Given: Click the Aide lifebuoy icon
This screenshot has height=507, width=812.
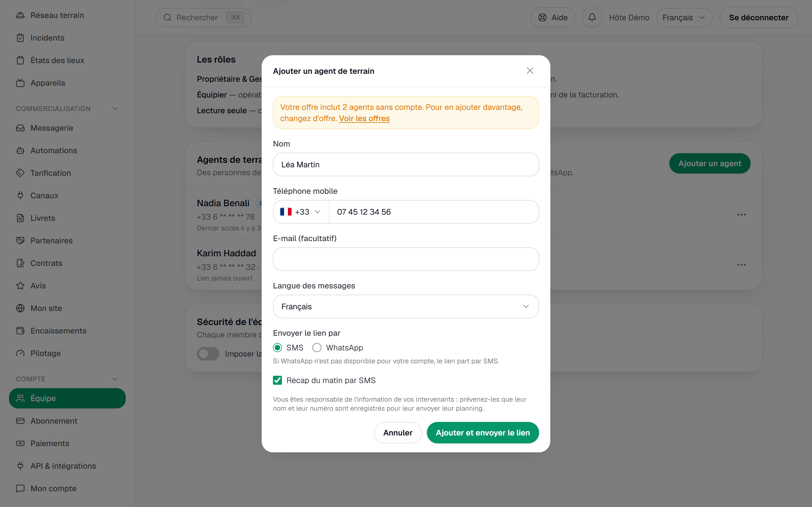Looking at the screenshot, I should tap(542, 17).
